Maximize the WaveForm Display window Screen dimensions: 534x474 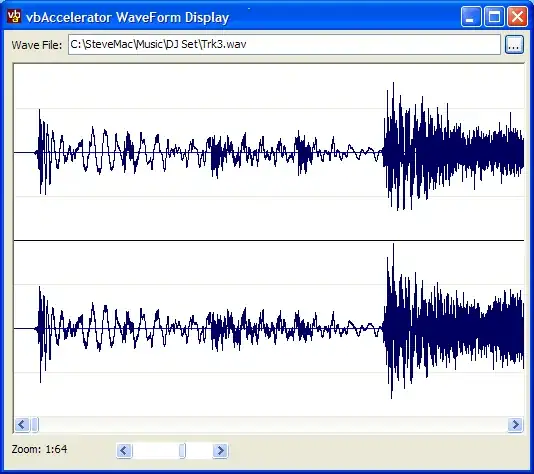point(494,16)
